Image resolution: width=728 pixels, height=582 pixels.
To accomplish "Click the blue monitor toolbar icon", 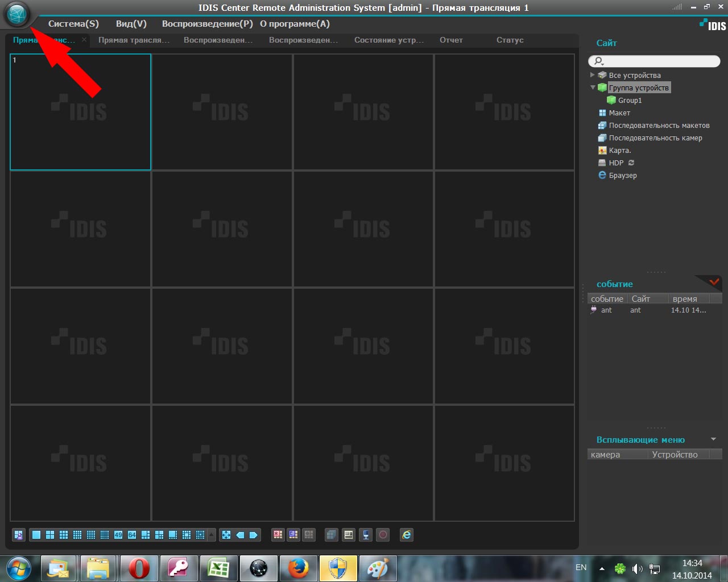I will [366, 535].
